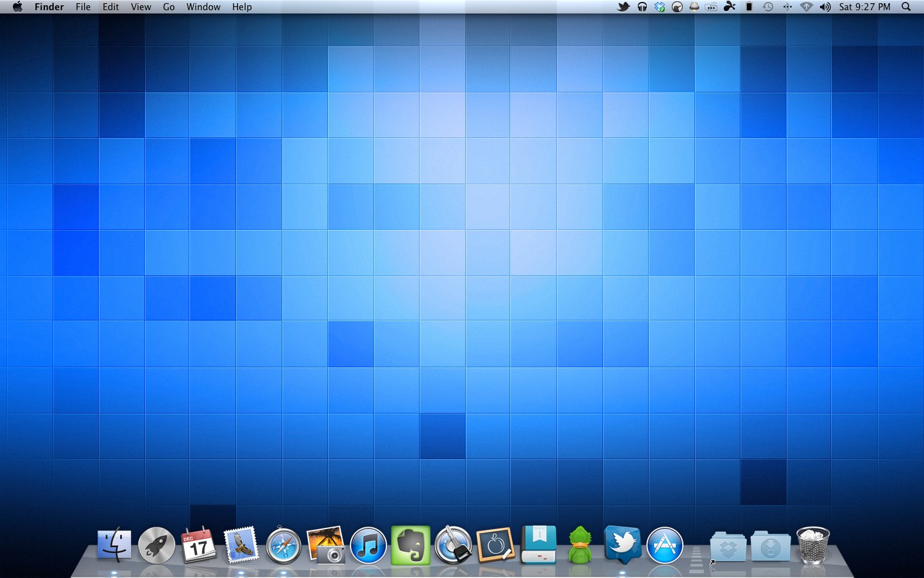The height and width of the screenshot is (578, 924).
Task: Open the Finder menu
Action: click(x=49, y=6)
